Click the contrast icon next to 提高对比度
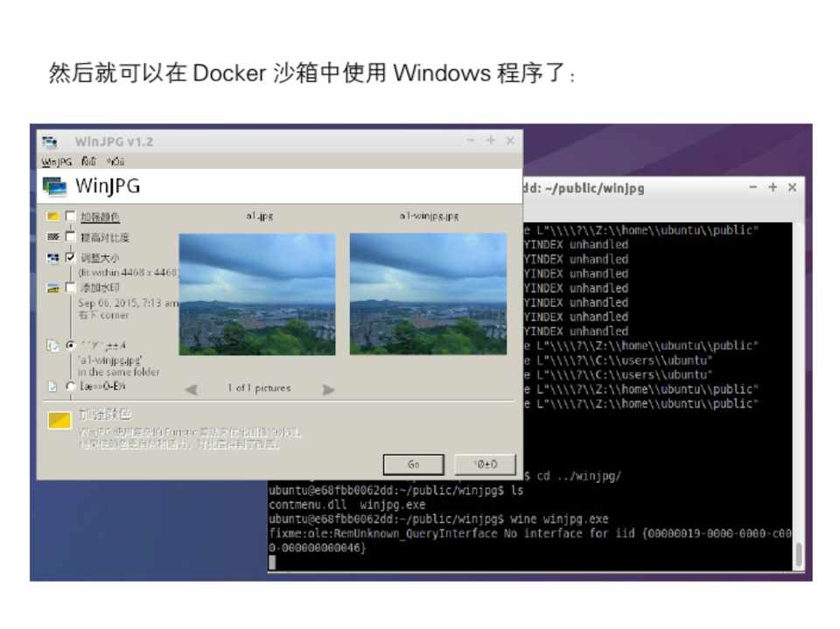 [x=53, y=237]
